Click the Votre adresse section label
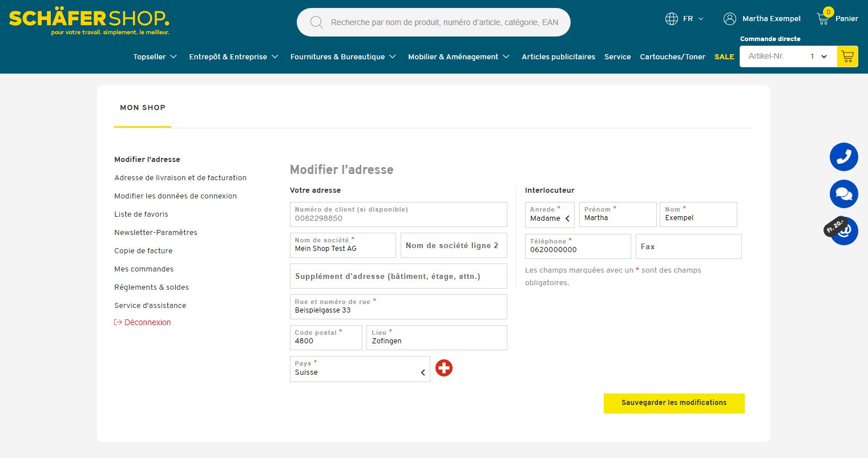Screen dimensions: 868x458 pos(315,191)
